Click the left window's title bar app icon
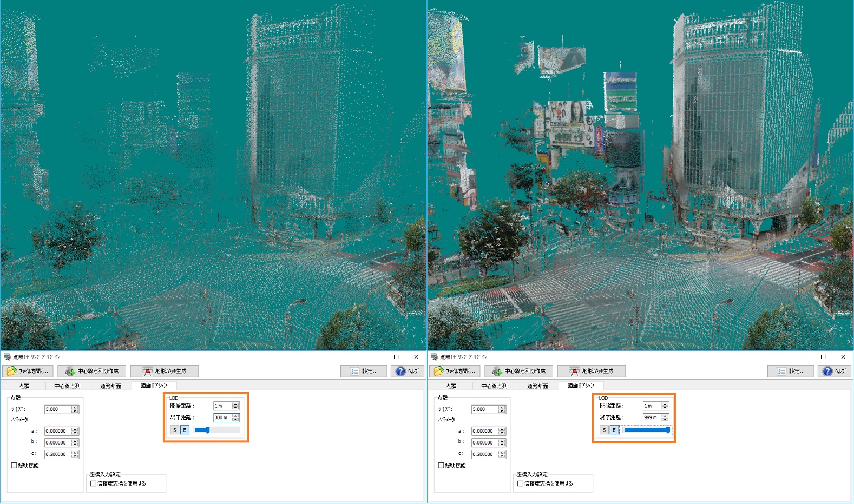 pyautogui.click(x=7, y=357)
